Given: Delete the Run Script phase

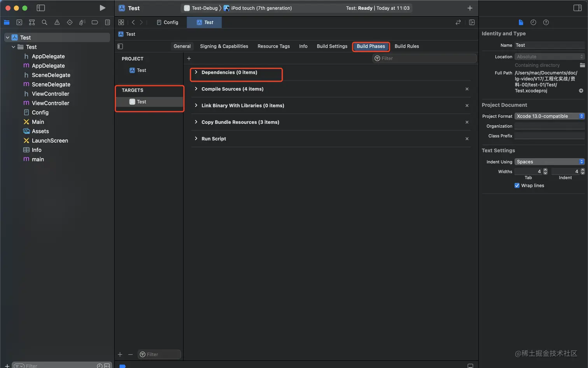Looking at the screenshot, I should [x=467, y=139].
